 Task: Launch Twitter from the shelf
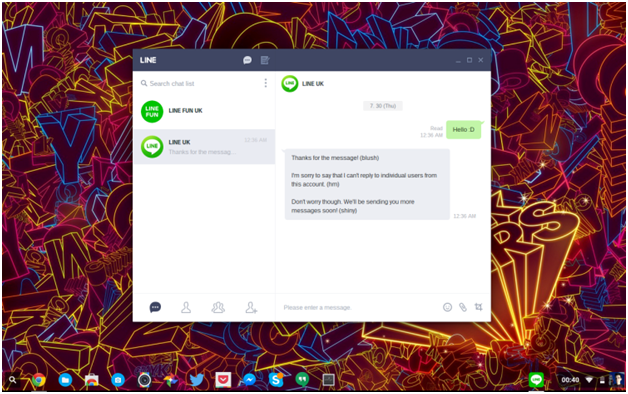click(x=197, y=380)
